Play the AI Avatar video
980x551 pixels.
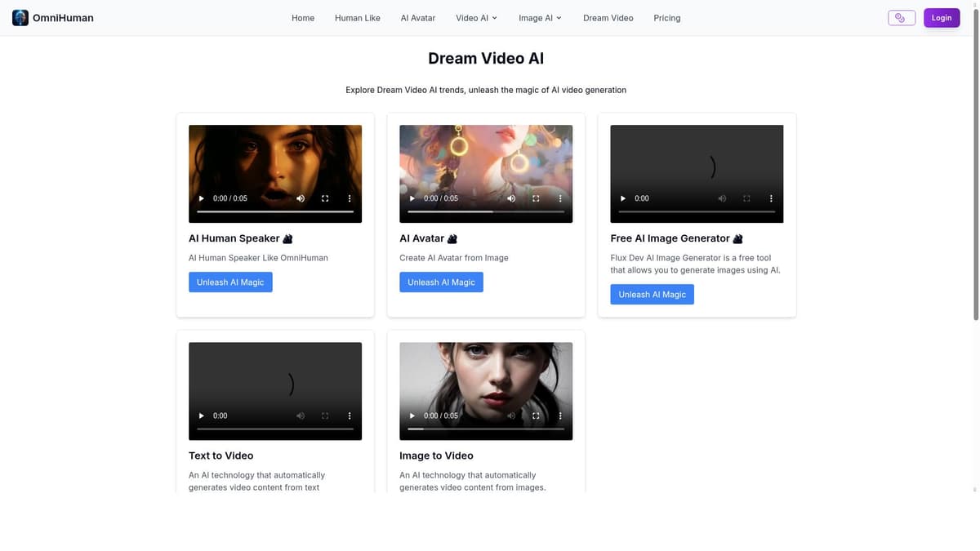pos(412,198)
